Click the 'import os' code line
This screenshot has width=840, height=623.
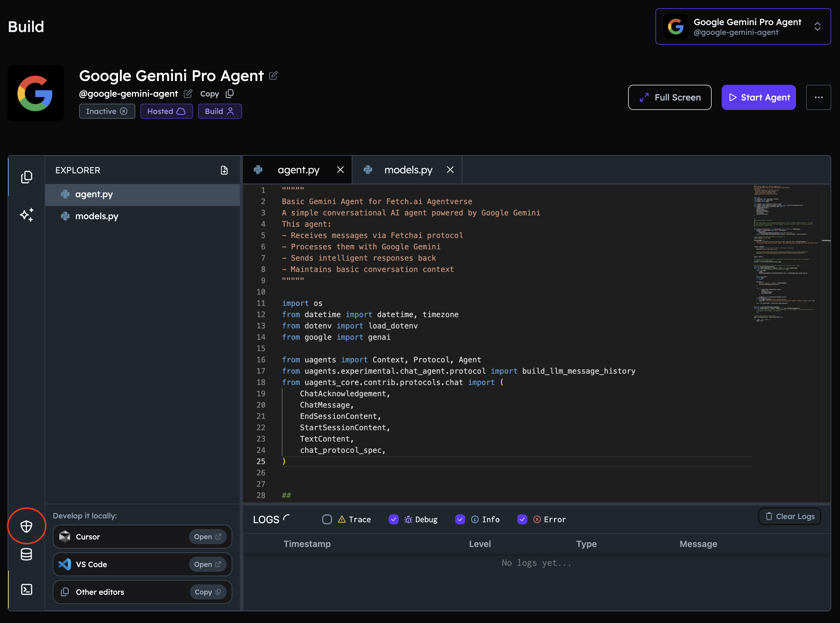click(302, 303)
